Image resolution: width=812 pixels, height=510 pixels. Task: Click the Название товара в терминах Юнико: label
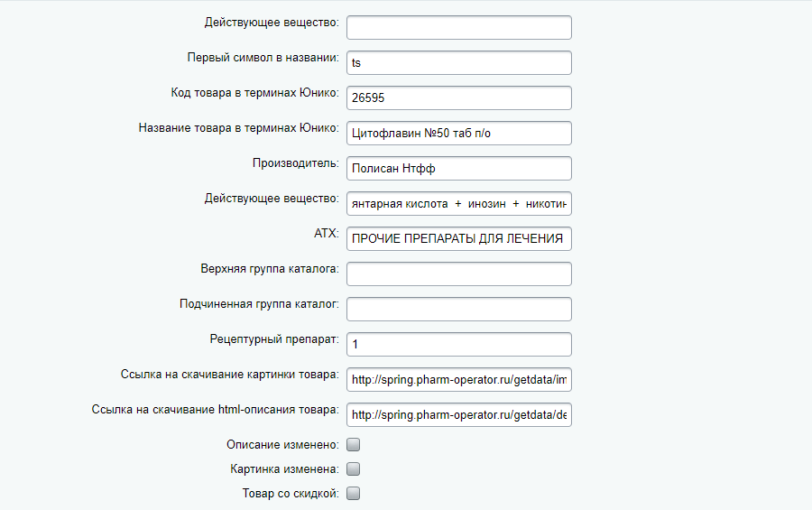tap(239, 128)
